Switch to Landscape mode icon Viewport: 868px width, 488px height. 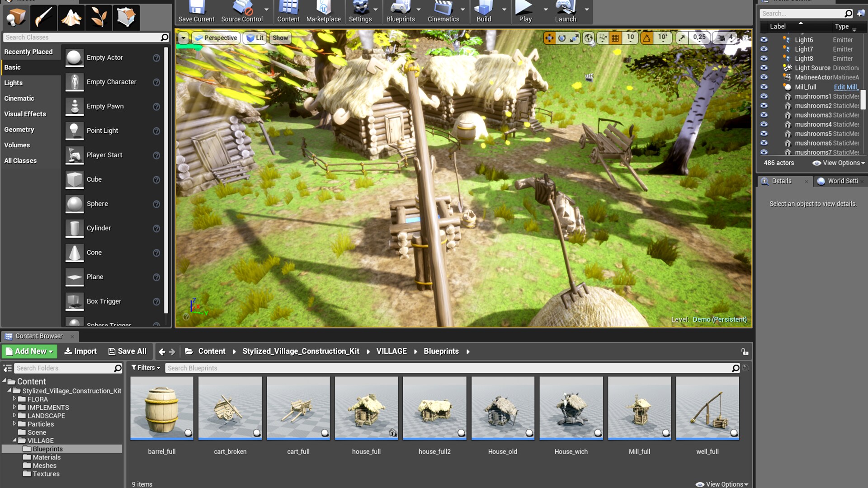pos(71,18)
